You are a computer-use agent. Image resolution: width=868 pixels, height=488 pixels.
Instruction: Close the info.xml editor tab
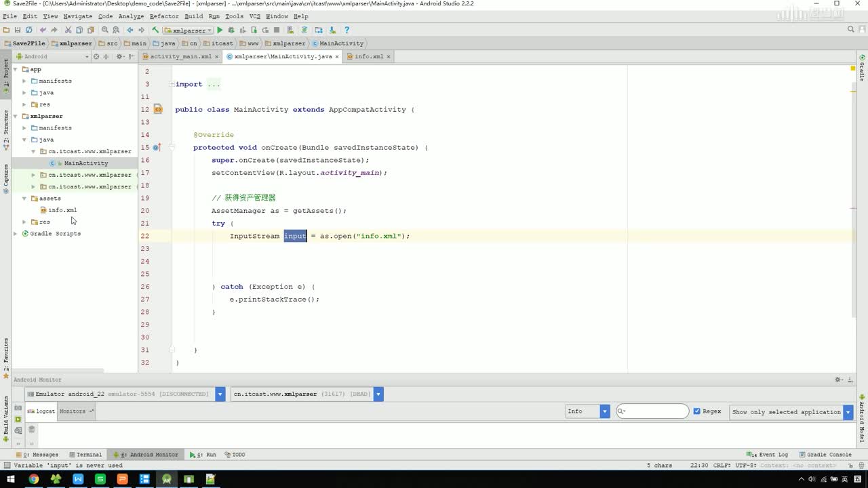[x=389, y=56]
